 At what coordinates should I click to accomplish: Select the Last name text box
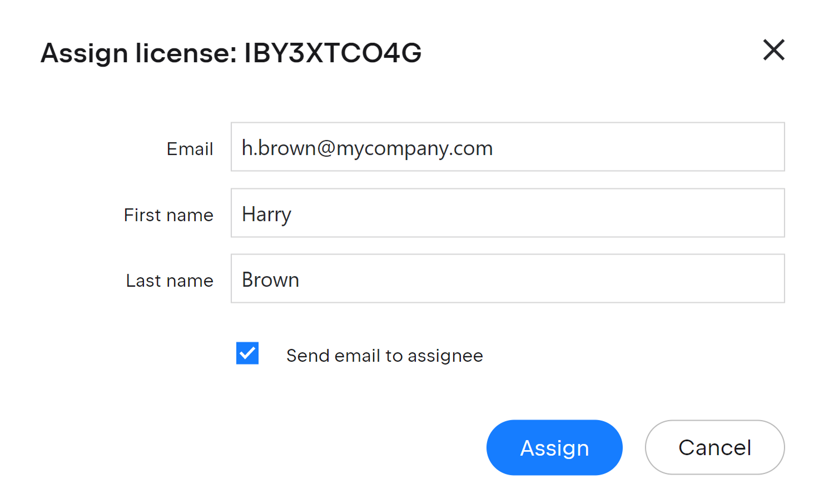pyautogui.click(x=507, y=279)
